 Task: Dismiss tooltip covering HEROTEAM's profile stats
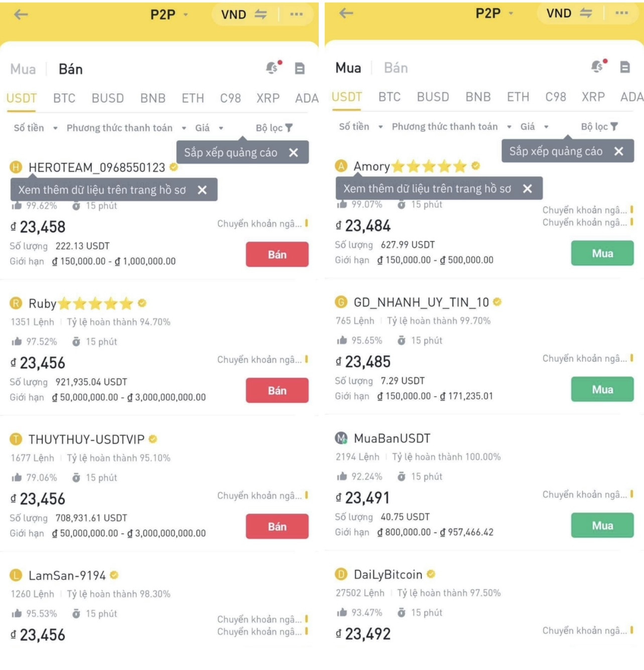pos(202,190)
